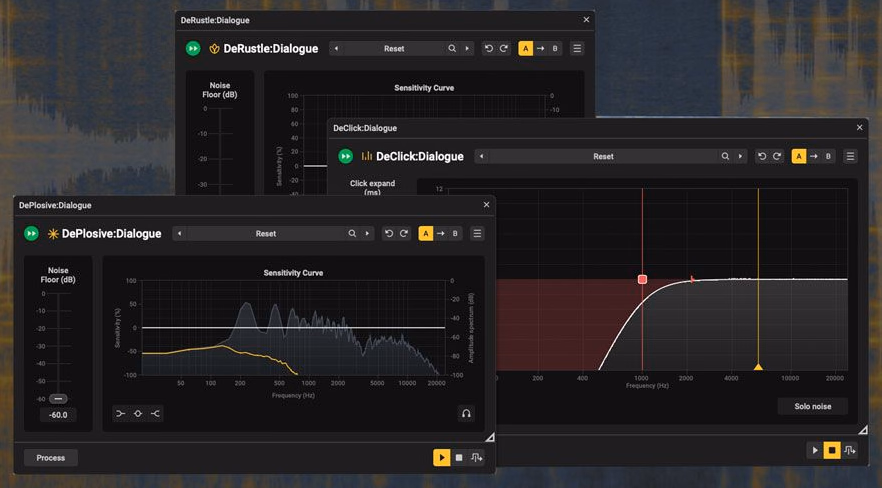This screenshot has width=882, height=488.
Task: Click the headphones listen icon in DePlosive
Action: 466,414
